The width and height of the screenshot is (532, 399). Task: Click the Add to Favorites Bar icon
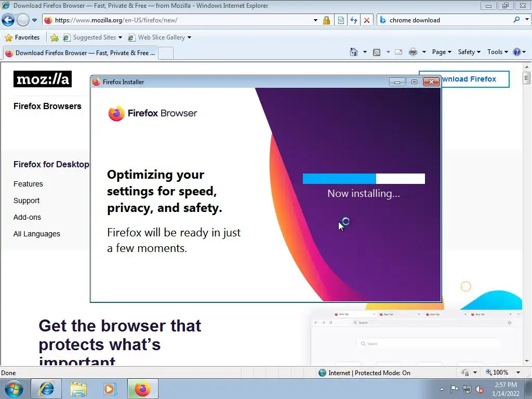coord(54,37)
